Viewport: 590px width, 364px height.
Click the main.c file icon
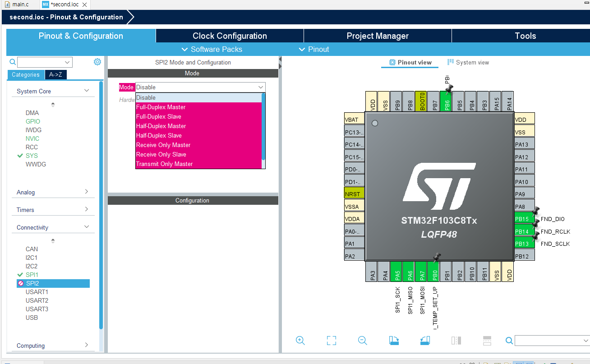click(7, 5)
